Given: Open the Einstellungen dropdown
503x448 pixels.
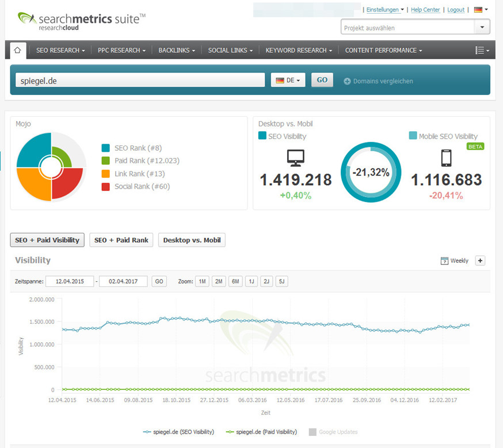Looking at the screenshot, I should click(x=384, y=9).
